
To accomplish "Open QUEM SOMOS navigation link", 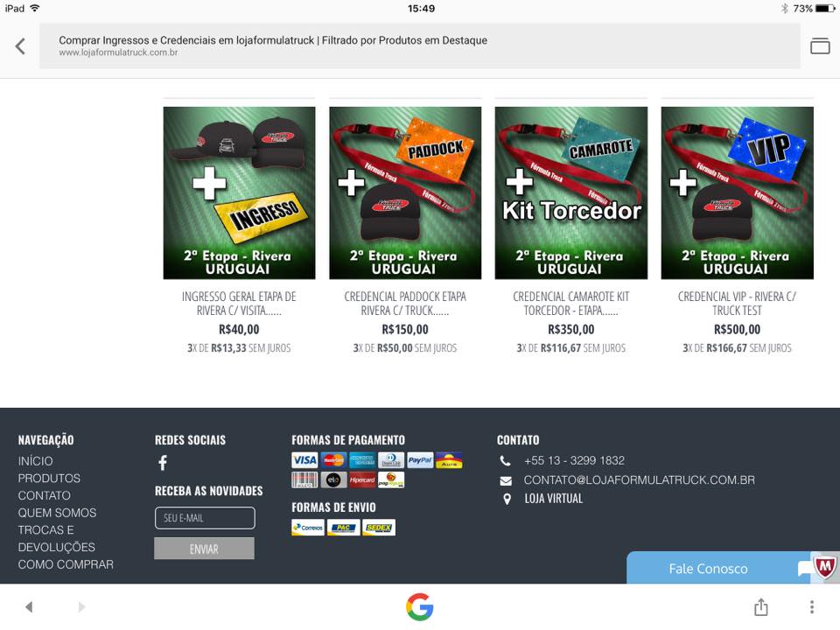I will pyautogui.click(x=58, y=513).
